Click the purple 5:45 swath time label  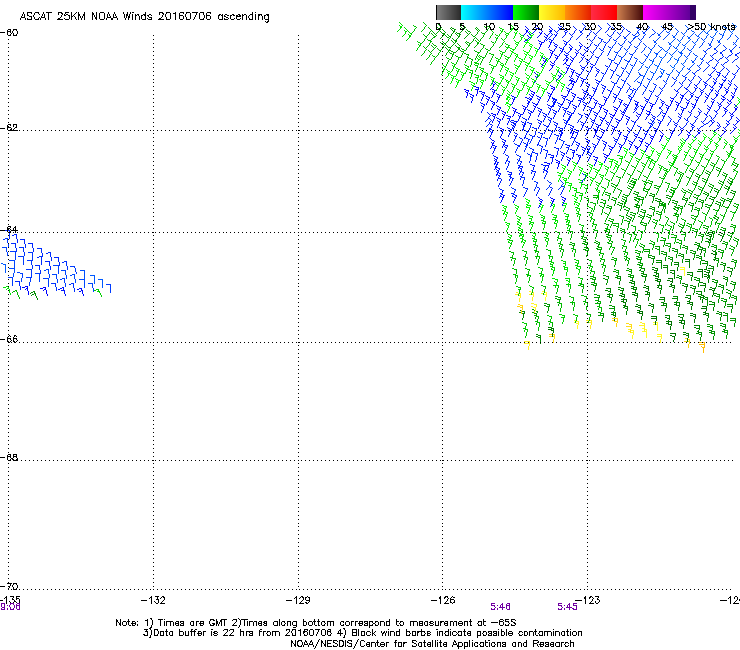[x=567, y=607]
